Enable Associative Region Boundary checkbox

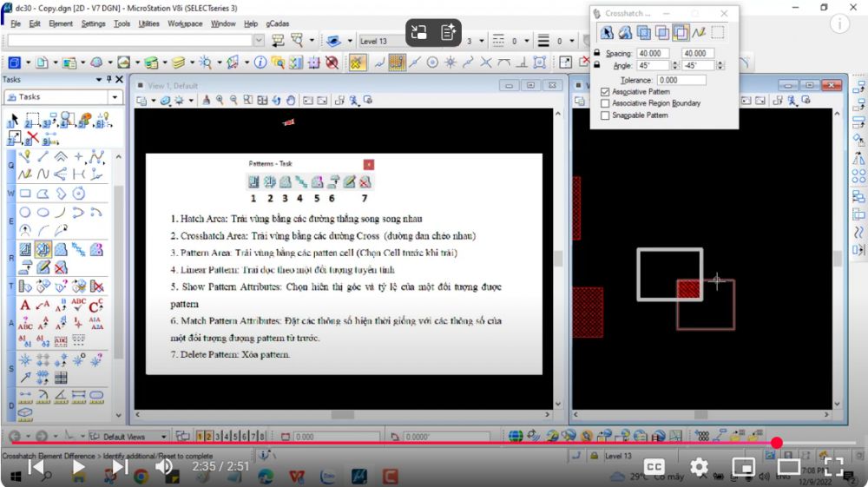click(605, 103)
